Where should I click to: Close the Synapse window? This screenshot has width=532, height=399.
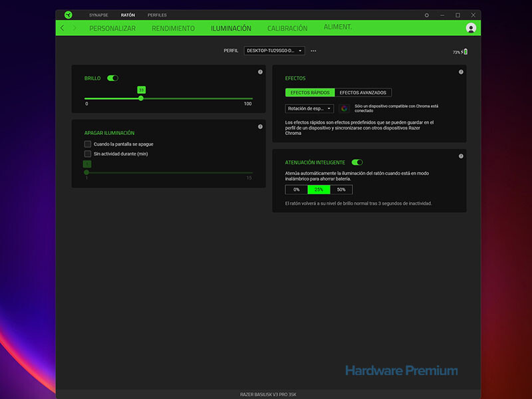(473, 15)
